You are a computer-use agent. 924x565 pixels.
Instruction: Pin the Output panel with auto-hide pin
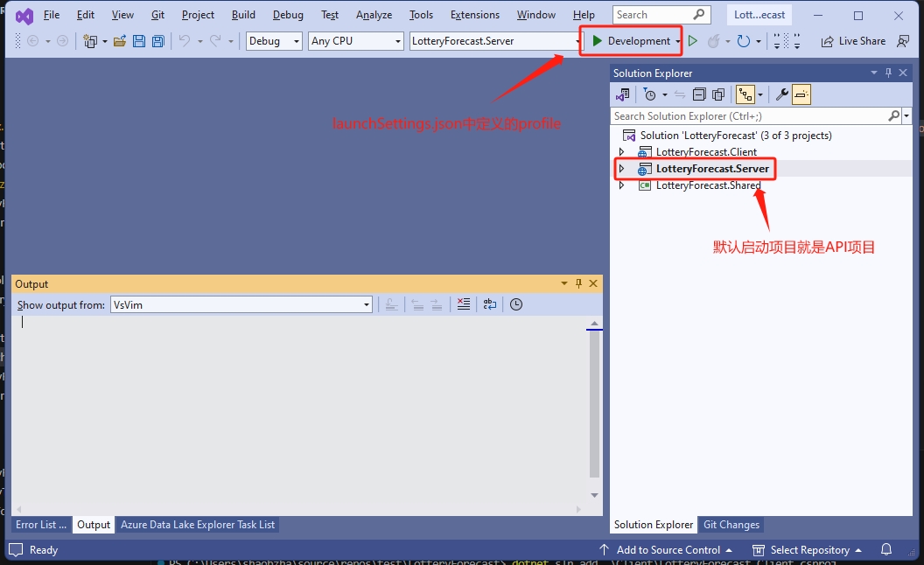[x=578, y=283]
